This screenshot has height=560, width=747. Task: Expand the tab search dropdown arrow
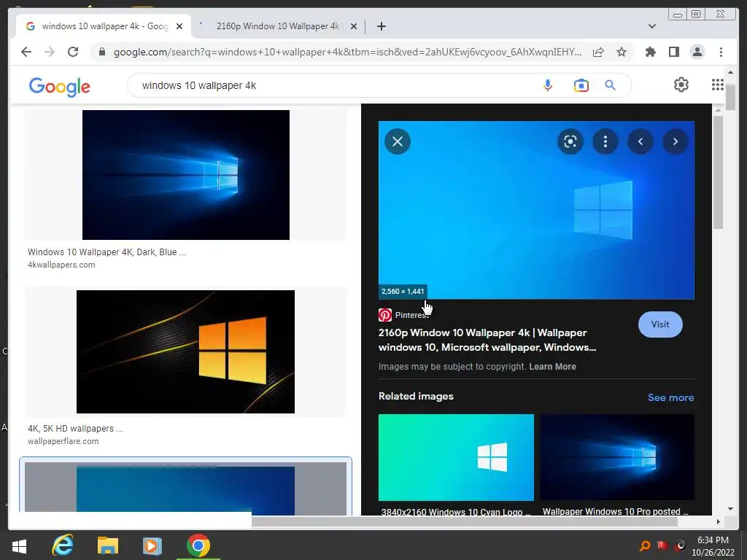[x=651, y=26]
